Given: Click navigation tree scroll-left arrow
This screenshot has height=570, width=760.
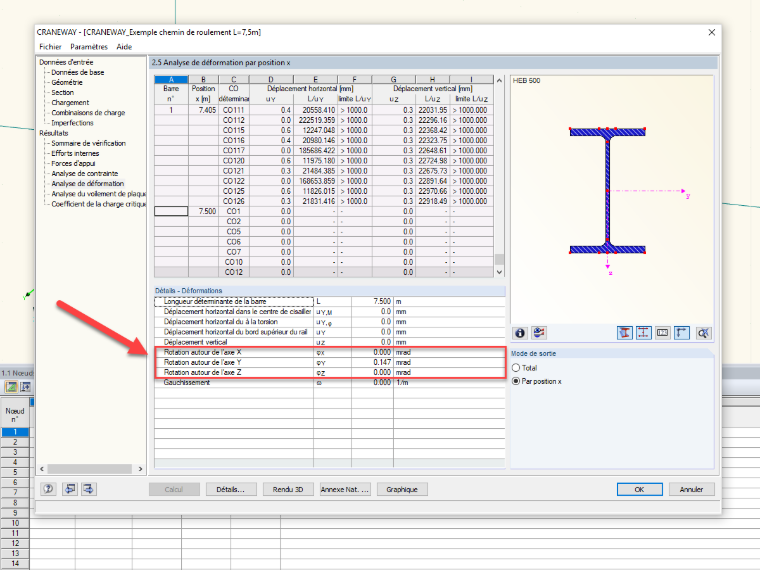Looking at the screenshot, I should coord(42,469).
